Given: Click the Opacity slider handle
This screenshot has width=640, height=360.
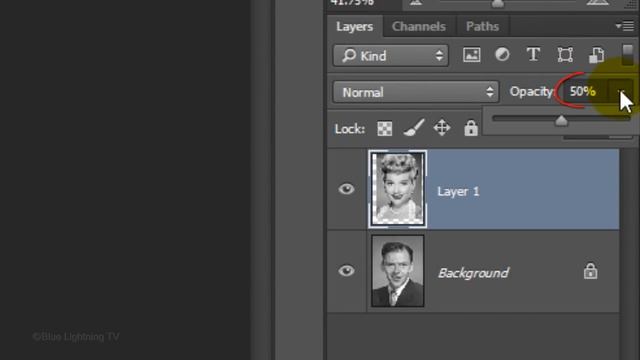Looking at the screenshot, I should (562, 120).
